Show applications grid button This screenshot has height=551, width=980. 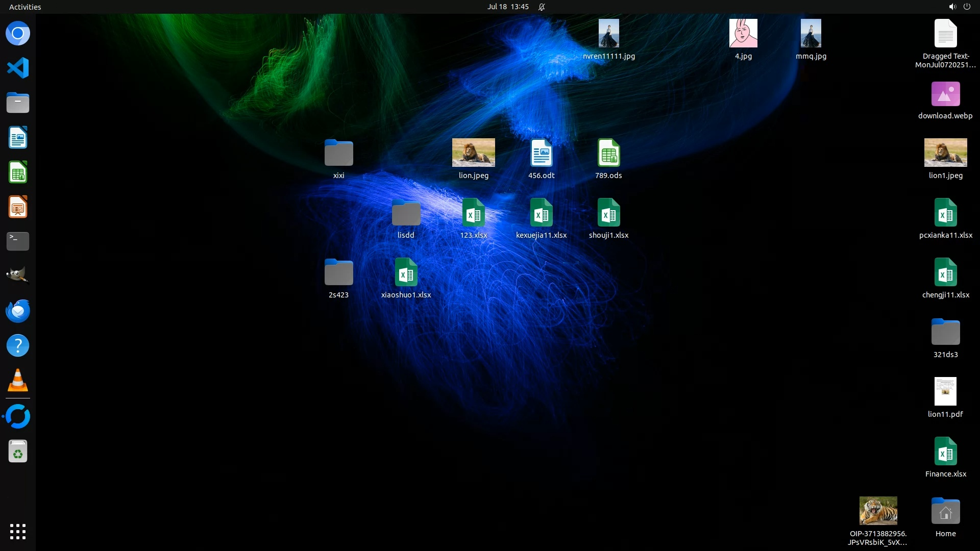tap(18, 532)
